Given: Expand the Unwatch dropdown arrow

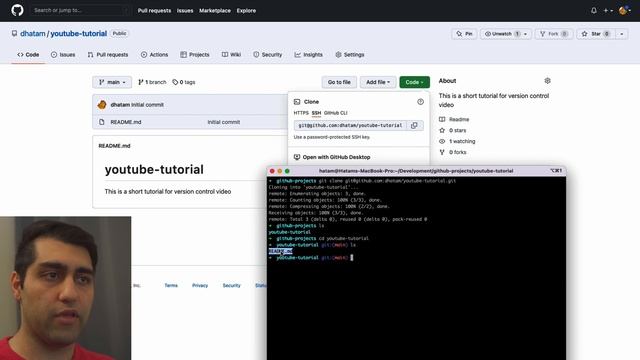Looking at the screenshot, I should [526, 34].
